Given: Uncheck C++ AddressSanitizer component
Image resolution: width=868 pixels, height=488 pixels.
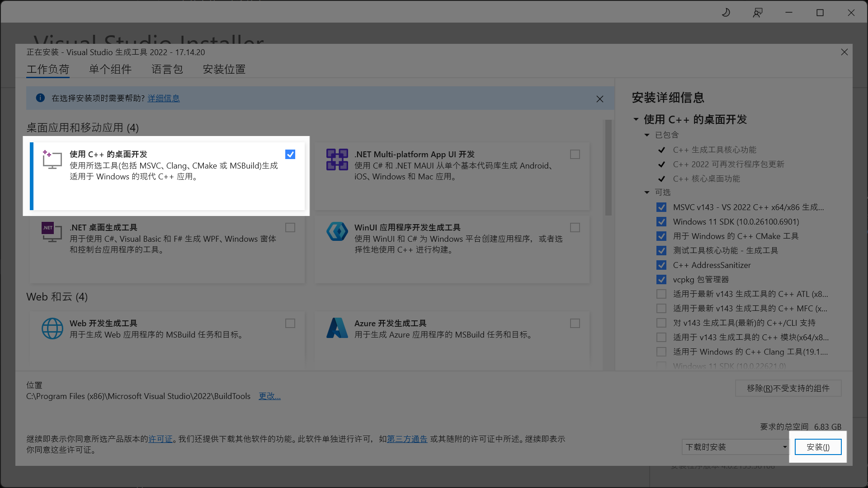Looking at the screenshot, I should pos(661,265).
